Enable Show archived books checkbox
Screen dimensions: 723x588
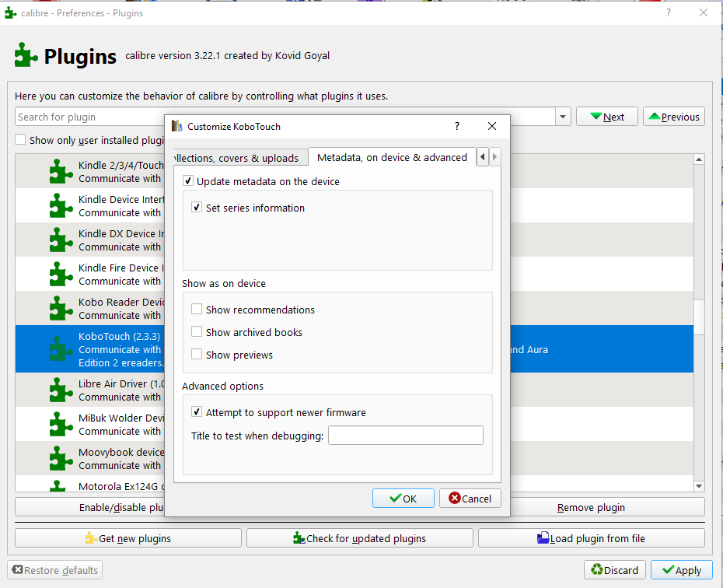(x=197, y=331)
